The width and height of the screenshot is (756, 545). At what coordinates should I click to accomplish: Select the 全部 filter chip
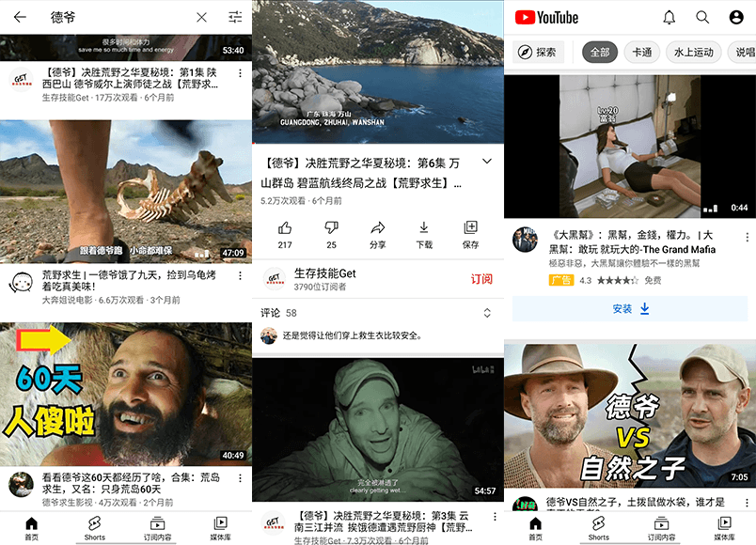(x=600, y=52)
